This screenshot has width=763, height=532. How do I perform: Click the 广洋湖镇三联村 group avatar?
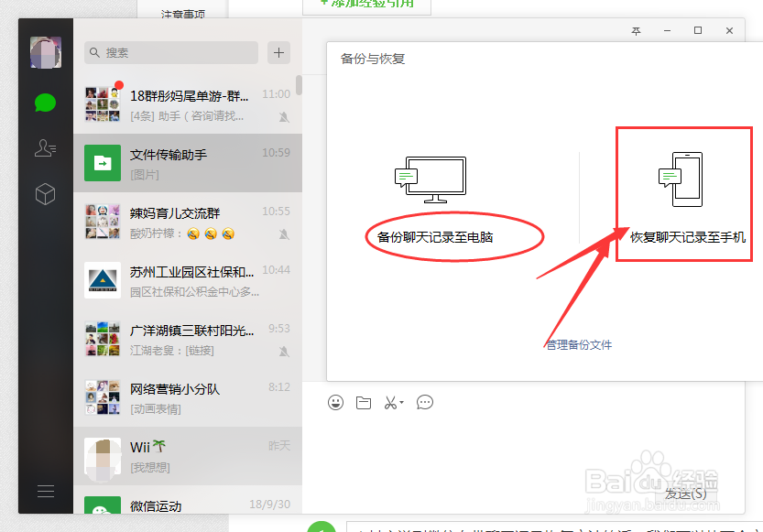click(103, 339)
